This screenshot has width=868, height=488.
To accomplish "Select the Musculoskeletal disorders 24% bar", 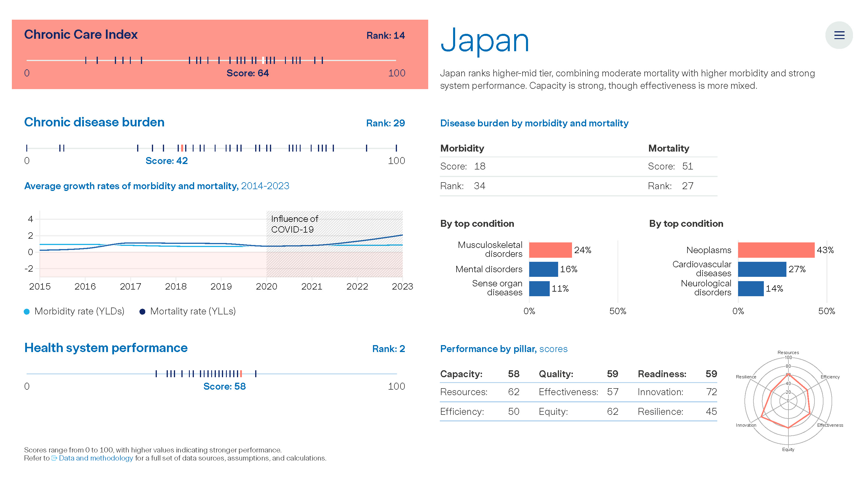I will tap(550, 250).
